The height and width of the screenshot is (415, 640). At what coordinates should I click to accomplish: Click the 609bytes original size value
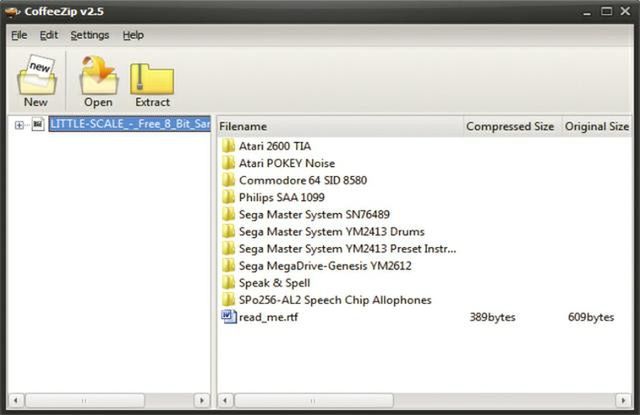pos(591,317)
